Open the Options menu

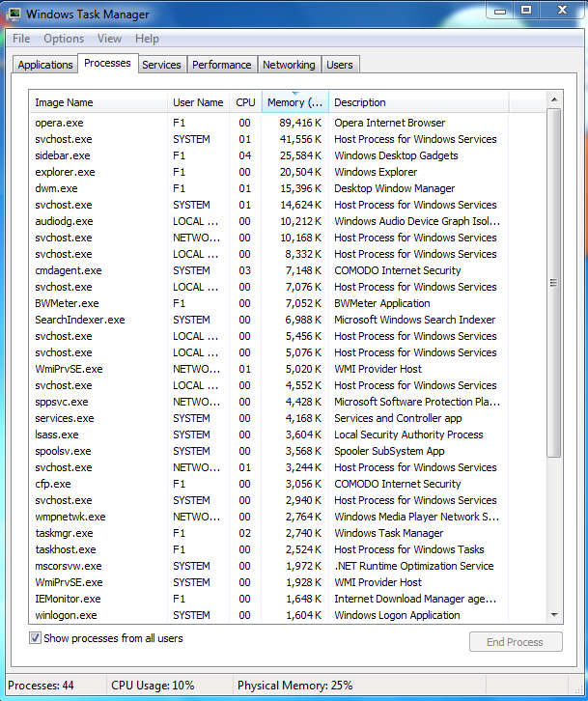[64, 39]
